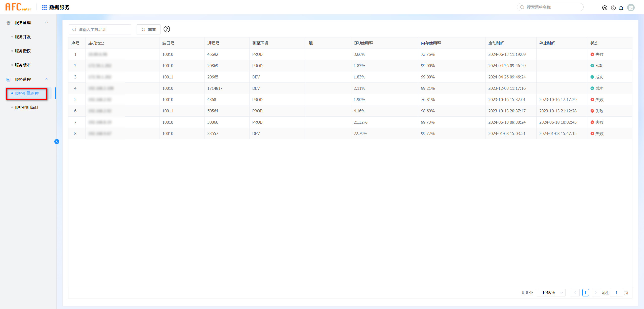Open the 服务调用统计 menu item

point(26,108)
